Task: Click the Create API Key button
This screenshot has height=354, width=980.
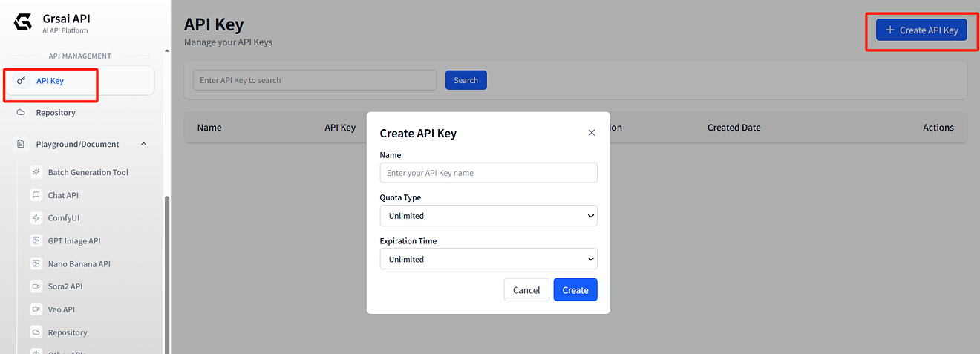Action: coord(921,30)
